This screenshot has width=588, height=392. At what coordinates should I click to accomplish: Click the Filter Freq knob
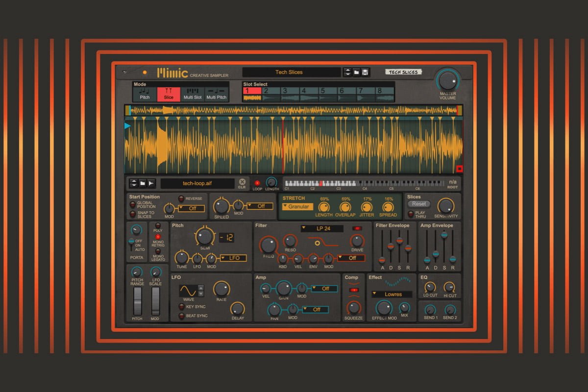[268, 245]
